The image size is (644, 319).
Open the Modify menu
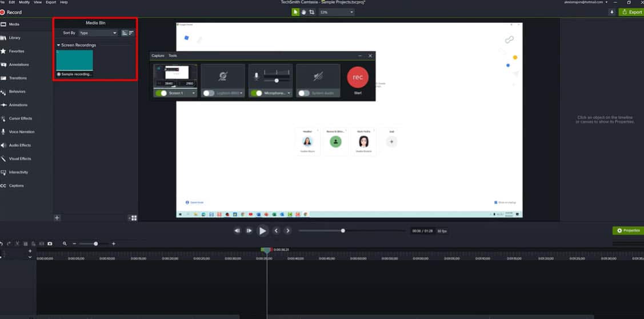pos(24,2)
